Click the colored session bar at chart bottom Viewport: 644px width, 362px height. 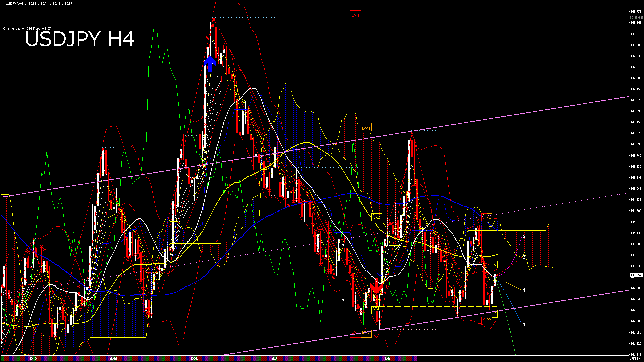tap(209, 359)
